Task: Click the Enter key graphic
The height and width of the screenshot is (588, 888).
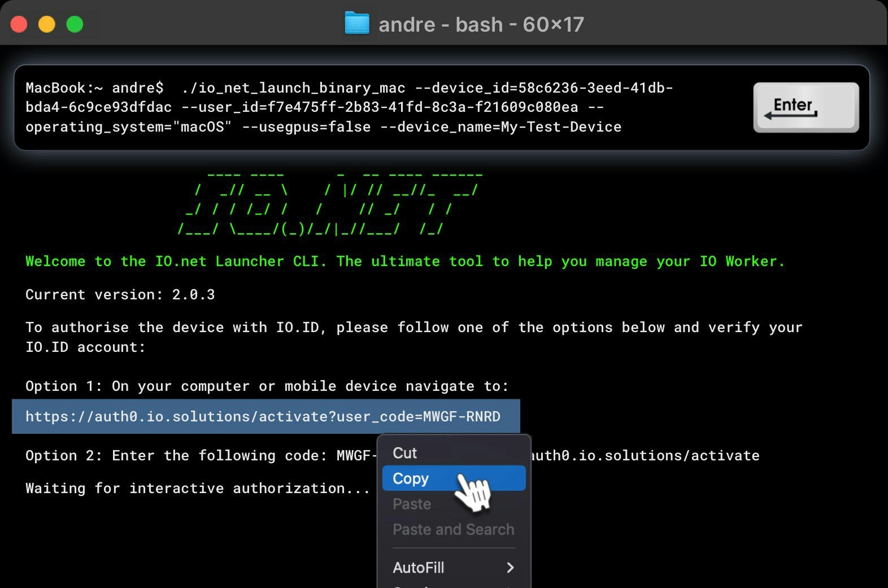Action: (x=806, y=107)
